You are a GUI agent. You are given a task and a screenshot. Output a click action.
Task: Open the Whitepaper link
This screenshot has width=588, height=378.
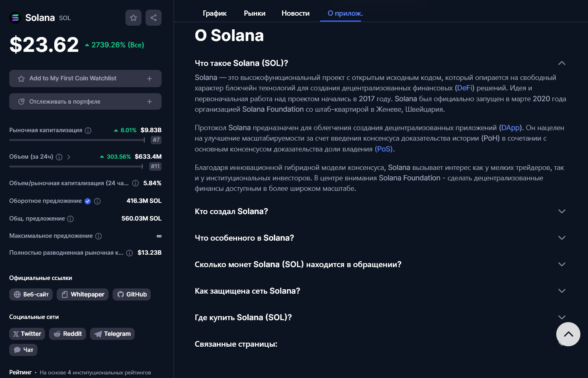click(82, 294)
